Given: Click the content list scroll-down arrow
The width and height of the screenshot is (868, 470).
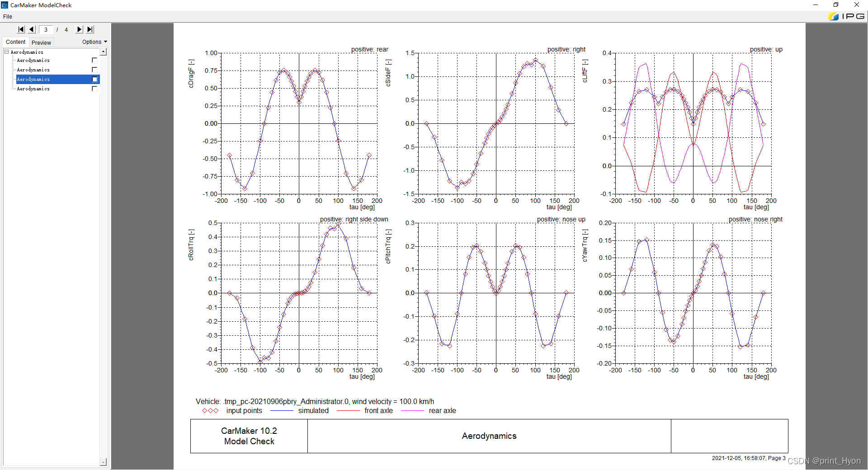Looking at the screenshot, I should (x=104, y=462).
